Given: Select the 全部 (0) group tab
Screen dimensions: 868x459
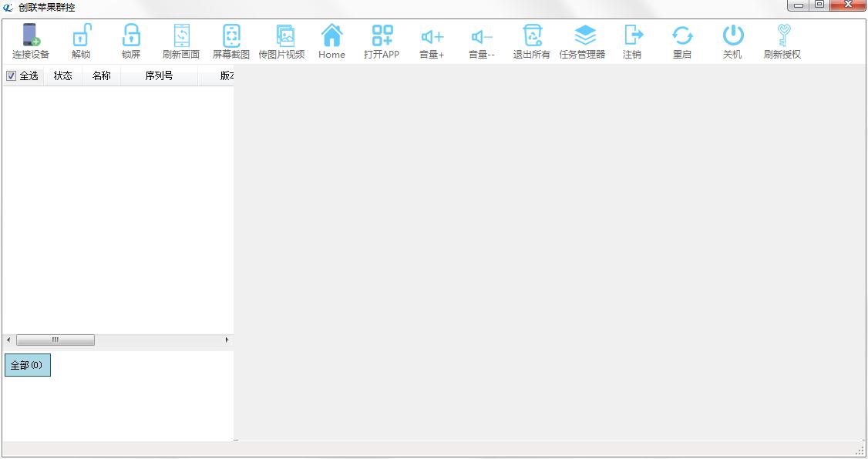Looking at the screenshot, I should pos(28,365).
